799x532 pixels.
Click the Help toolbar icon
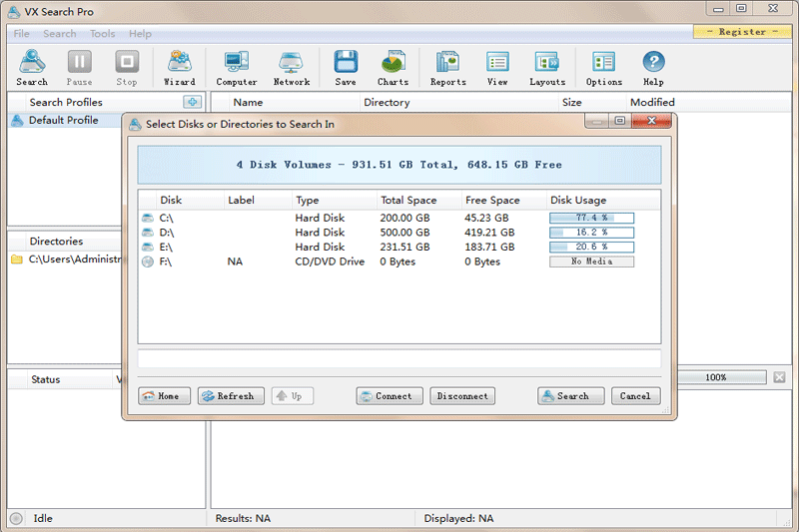pyautogui.click(x=653, y=68)
